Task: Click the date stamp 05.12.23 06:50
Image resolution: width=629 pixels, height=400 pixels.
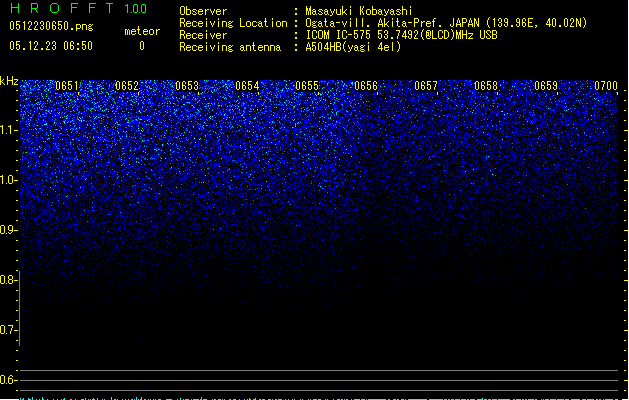Action: click(x=51, y=46)
